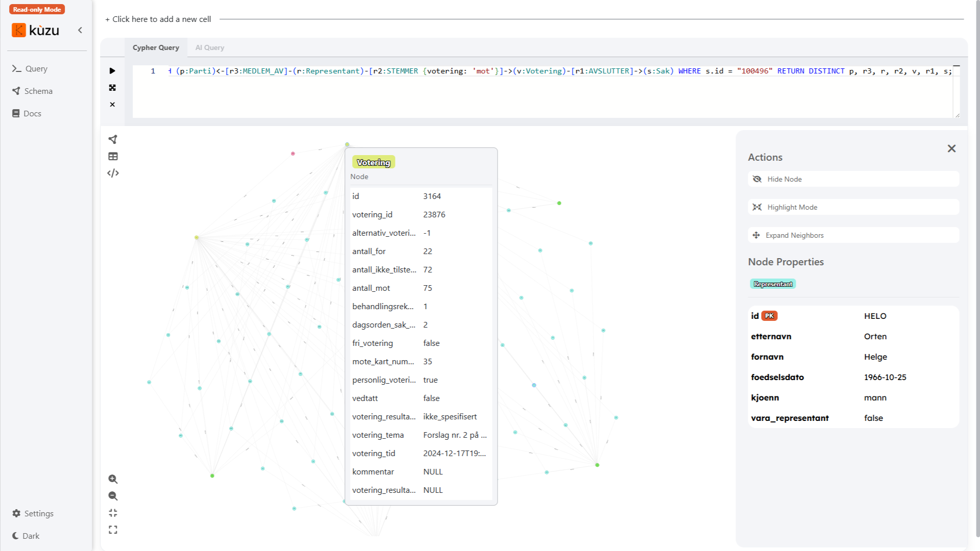Click fit-to-view collapse icon

click(x=113, y=513)
